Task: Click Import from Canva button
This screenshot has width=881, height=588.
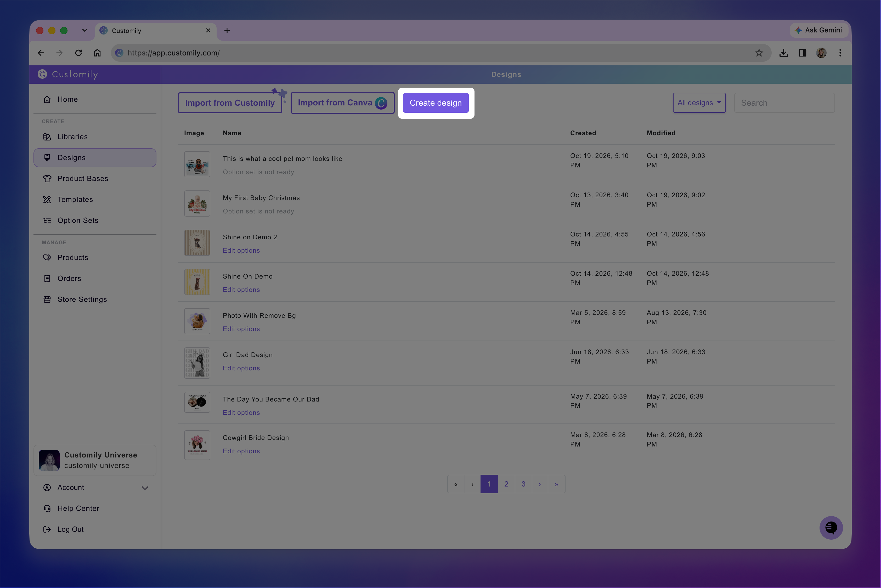Action: pyautogui.click(x=342, y=103)
